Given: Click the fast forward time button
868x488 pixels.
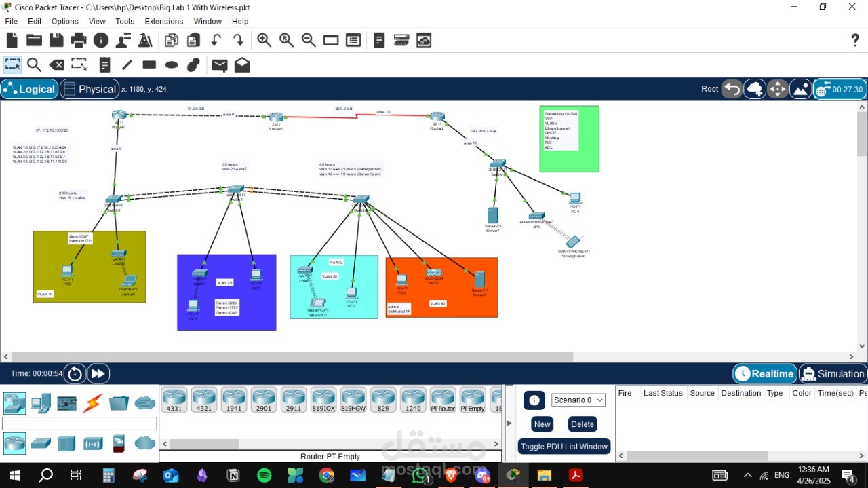Looking at the screenshot, I should [x=98, y=373].
